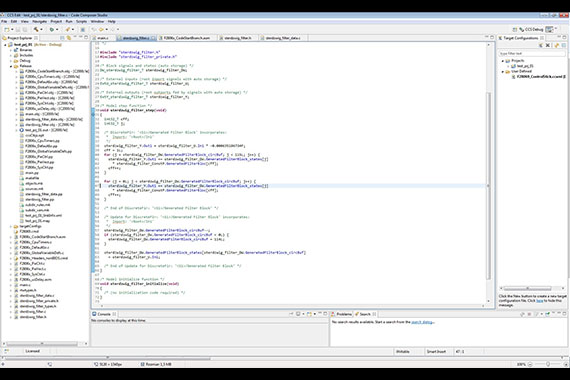Screen dimensions: 570x380
Task: Maximize the Console view
Action: click(325, 313)
